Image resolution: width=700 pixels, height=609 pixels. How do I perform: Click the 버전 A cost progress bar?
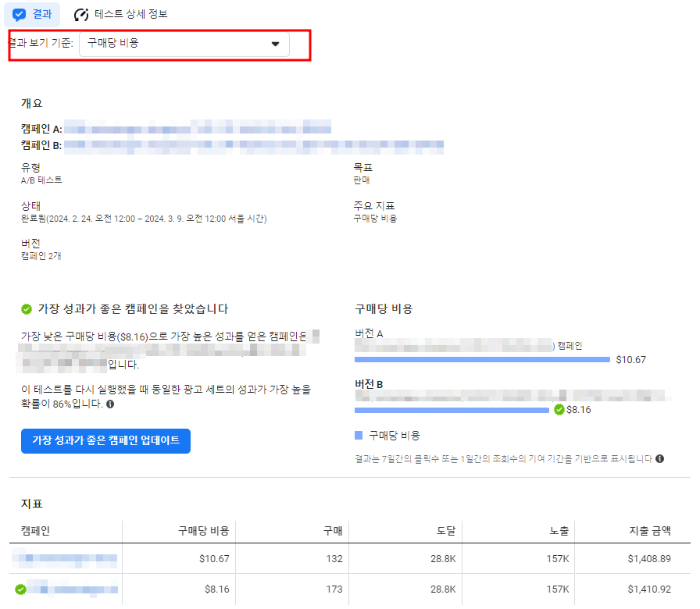482,360
